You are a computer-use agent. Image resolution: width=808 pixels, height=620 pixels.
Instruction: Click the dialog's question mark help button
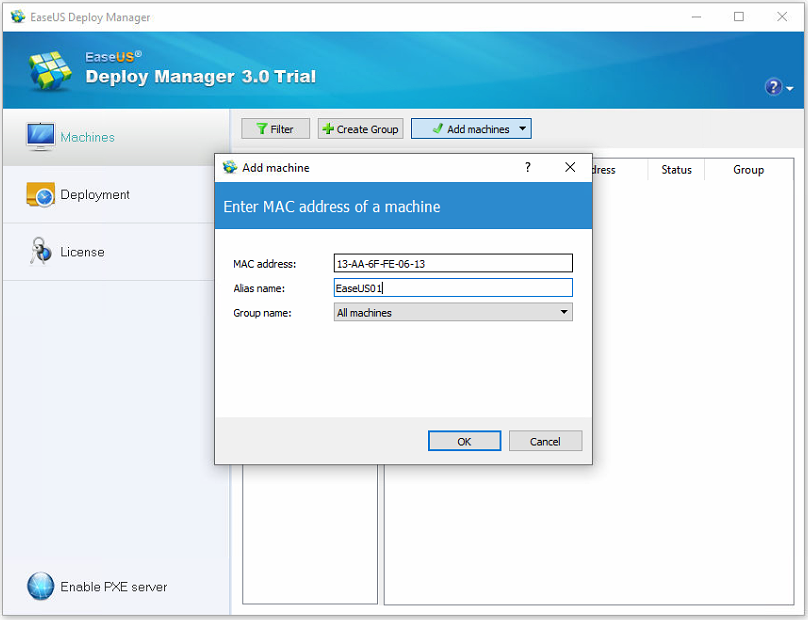(x=528, y=167)
